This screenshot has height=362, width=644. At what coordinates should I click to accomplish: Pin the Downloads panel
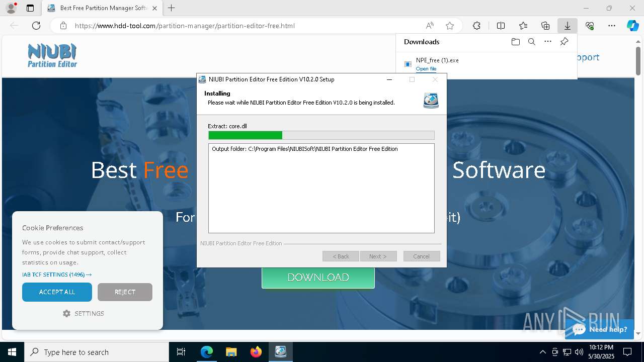click(x=564, y=42)
